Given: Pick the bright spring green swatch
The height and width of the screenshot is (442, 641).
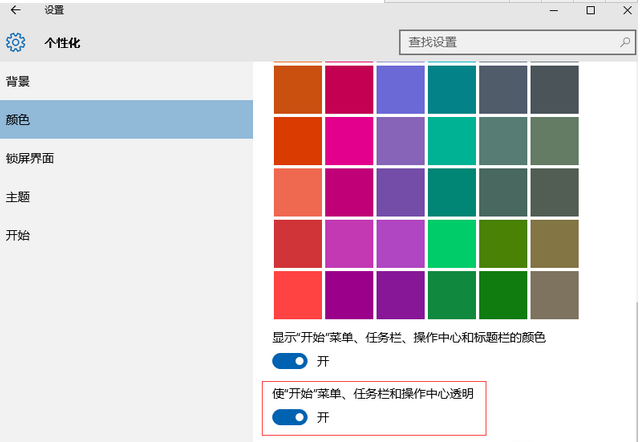Looking at the screenshot, I should tap(452, 244).
